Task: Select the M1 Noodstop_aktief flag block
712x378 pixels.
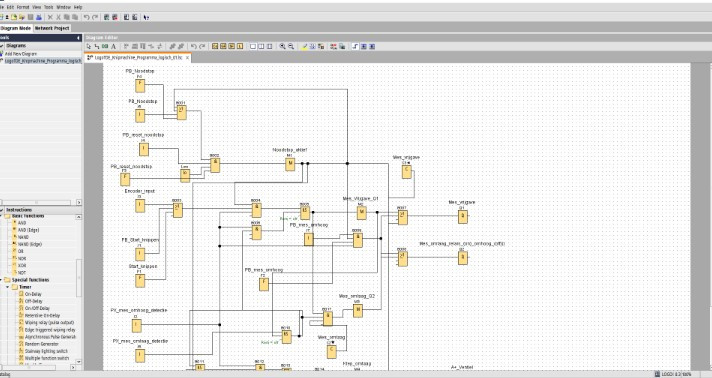Action: point(290,164)
